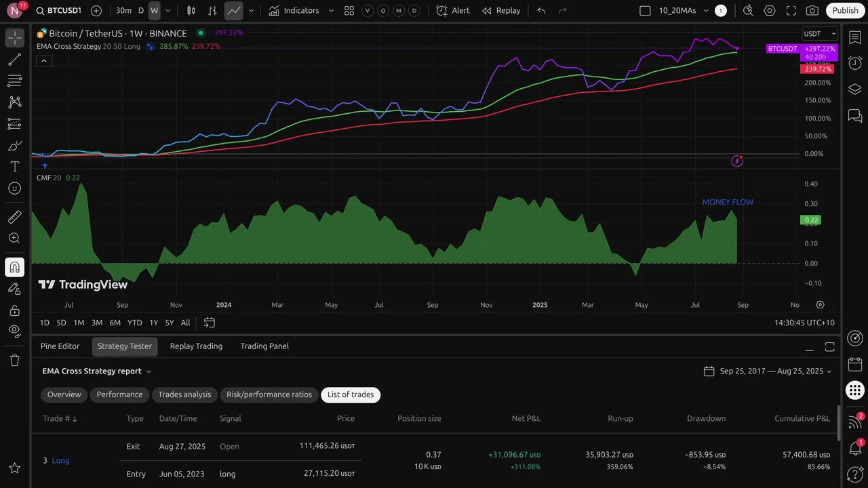Select the brush drawing tool
This screenshot has width=868, height=488.
pos(14,146)
